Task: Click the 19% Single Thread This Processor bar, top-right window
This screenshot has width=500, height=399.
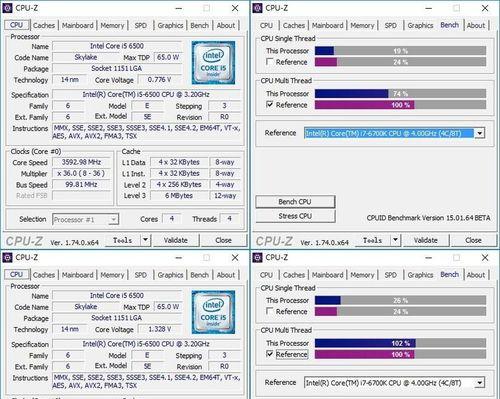Action: coord(400,51)
